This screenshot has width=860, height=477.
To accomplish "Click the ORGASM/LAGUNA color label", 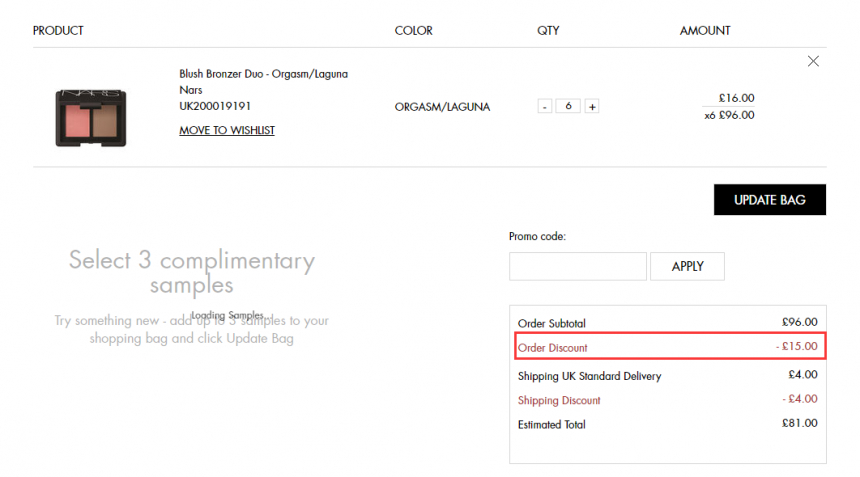I will (442, 107).
